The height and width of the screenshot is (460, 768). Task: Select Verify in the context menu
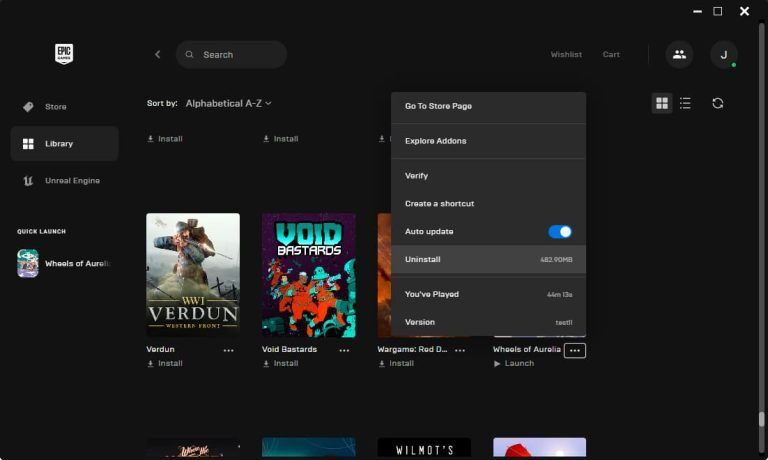[x=488, y=175]
